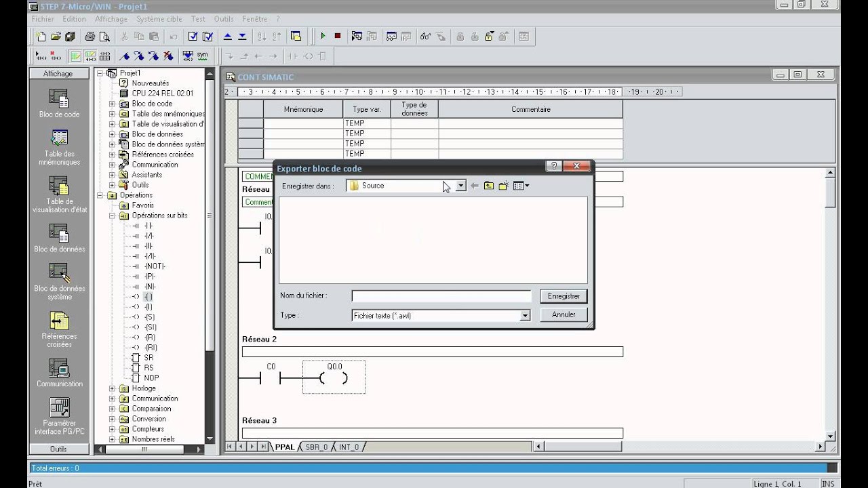Click the vertical scrollbar of the ladder editor
The image size is (868, 488).
[831, 305]
